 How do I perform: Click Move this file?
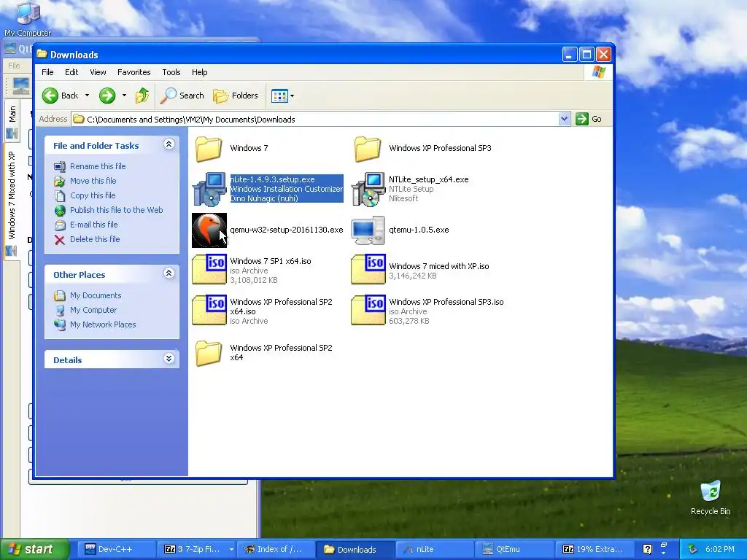93,181
